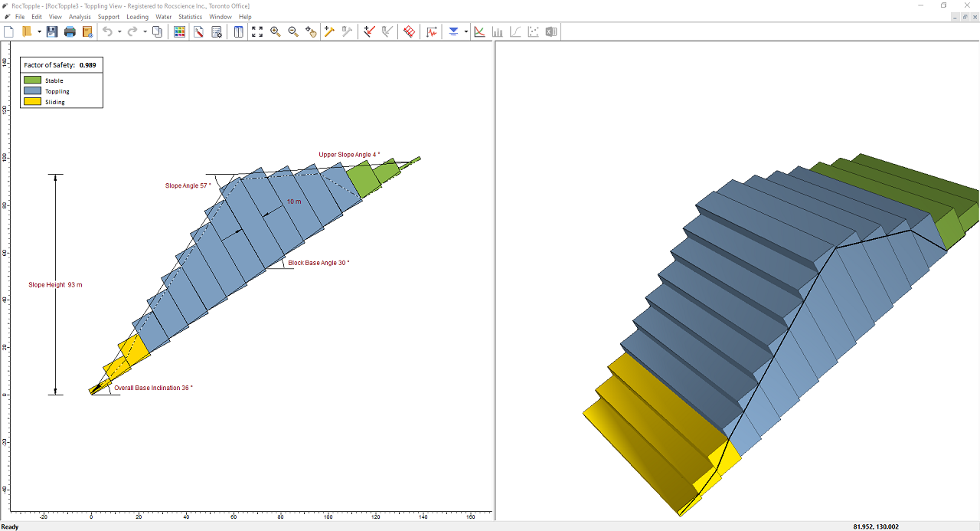980x531 pixels.
Task: Open the Seismic load waveform icon
Action: [x=433, y=31]
